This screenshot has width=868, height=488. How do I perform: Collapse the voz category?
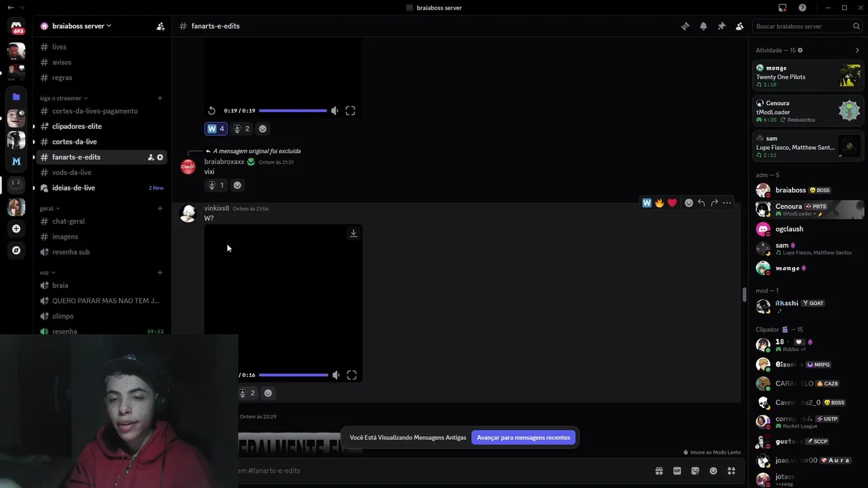pyautogui.click(x=47, y=272)
